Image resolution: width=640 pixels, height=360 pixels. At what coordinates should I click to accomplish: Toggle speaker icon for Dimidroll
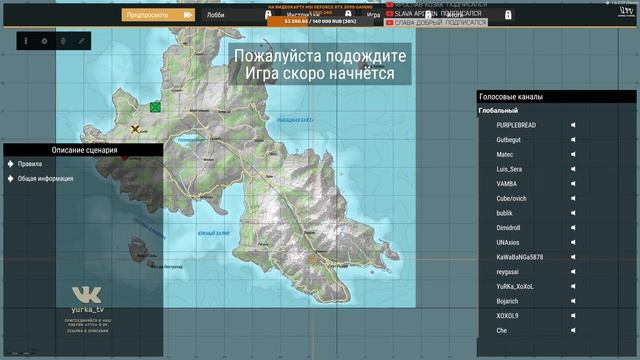(573, 228)
